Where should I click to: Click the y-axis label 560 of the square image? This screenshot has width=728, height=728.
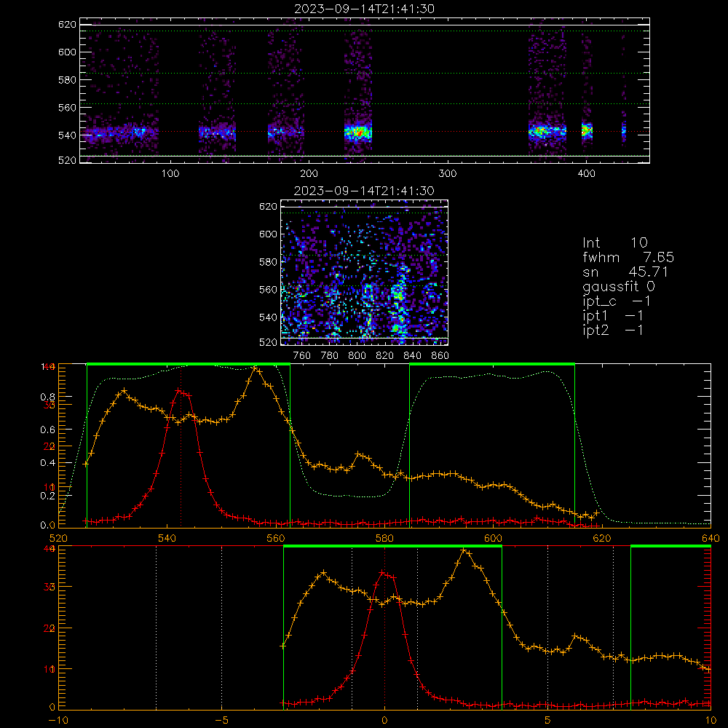(268, 290)
